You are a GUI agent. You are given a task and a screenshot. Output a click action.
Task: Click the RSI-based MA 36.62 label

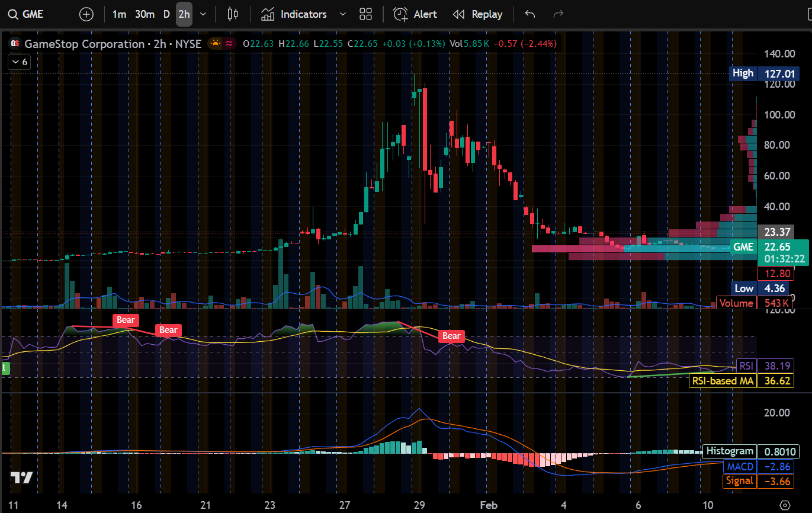[742, 380]
